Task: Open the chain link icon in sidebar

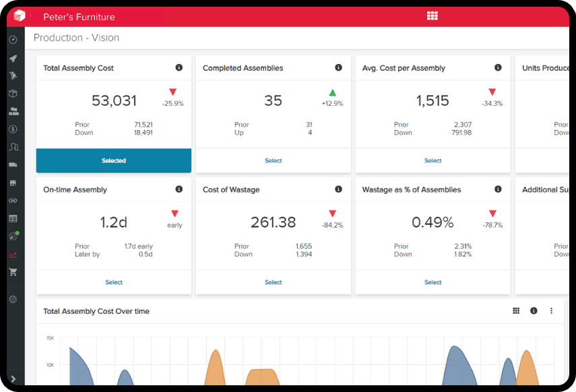Action: [x=13, y=201]
